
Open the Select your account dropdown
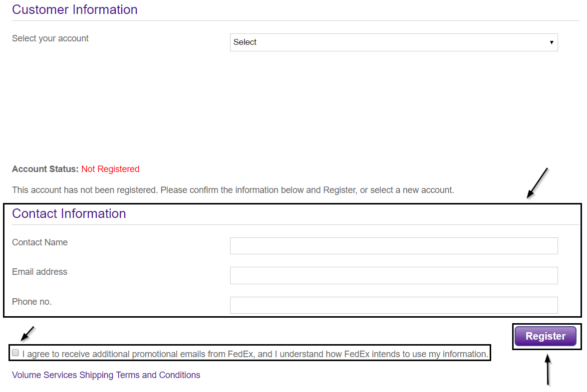pos(393,42)
